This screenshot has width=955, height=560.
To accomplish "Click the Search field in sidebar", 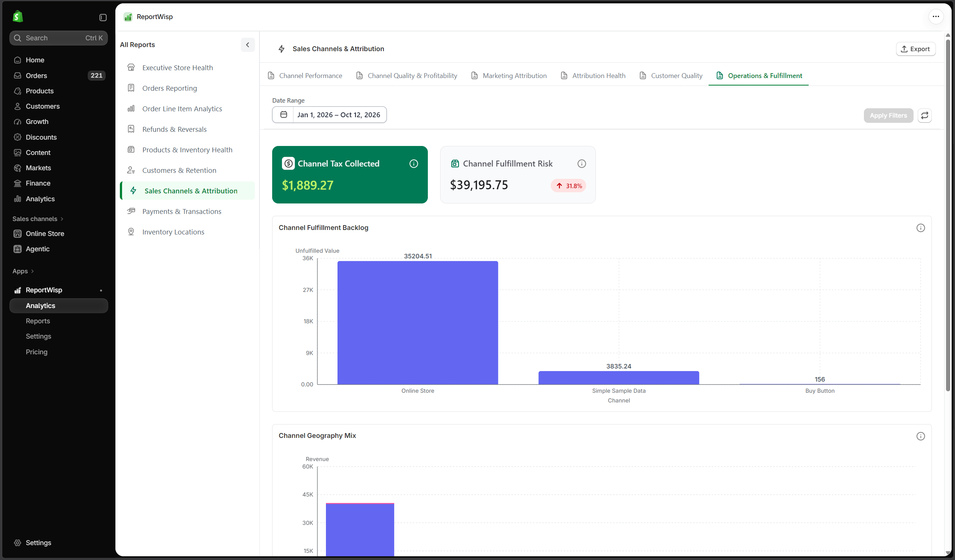I will (x=59, y=38).
